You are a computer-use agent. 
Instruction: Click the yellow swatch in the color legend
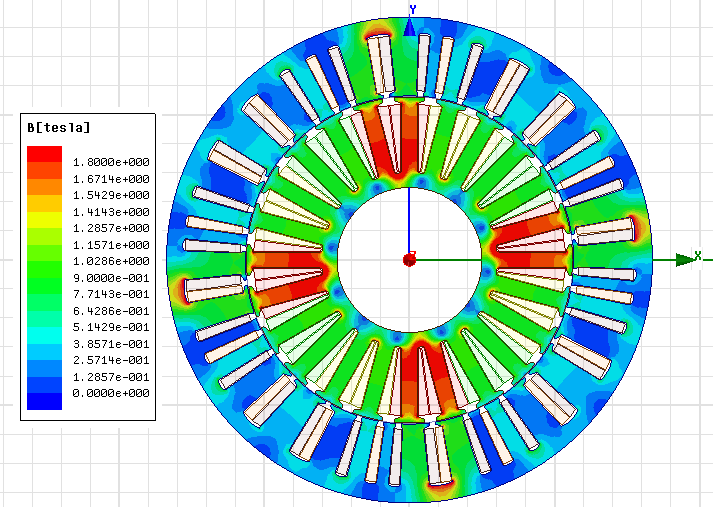44,219
